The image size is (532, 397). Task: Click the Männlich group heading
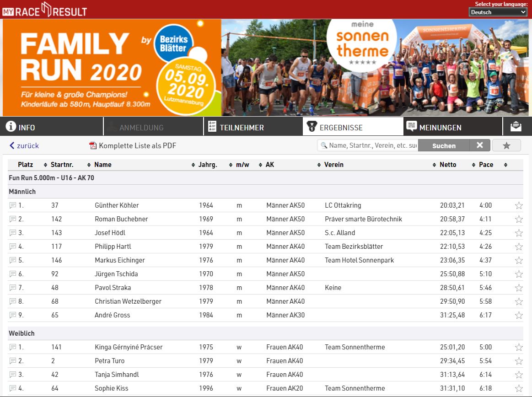22,192
